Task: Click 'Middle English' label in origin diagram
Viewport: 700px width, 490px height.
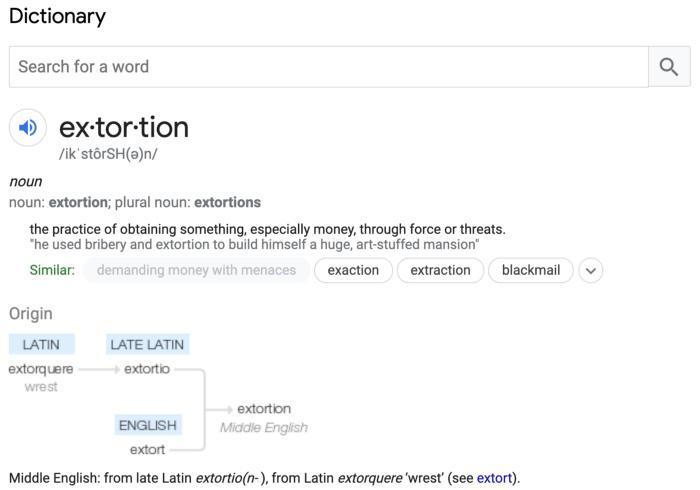Action: coord(264,428)
